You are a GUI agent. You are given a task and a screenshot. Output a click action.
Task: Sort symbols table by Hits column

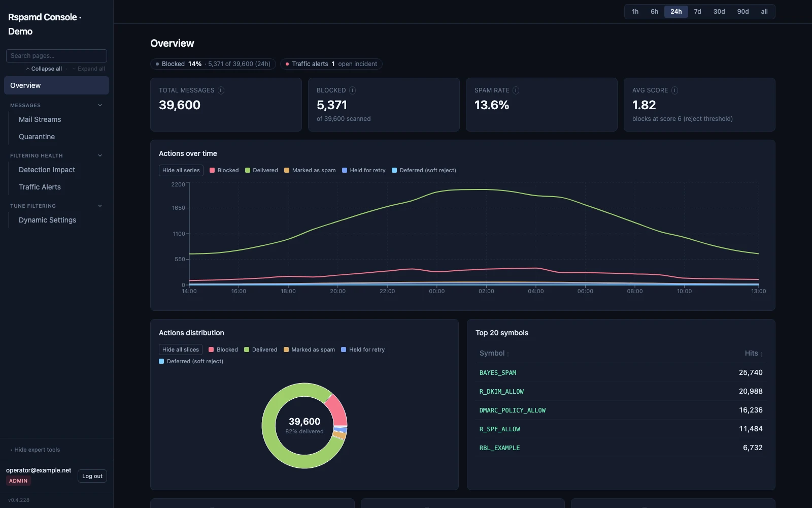[754, 353]
